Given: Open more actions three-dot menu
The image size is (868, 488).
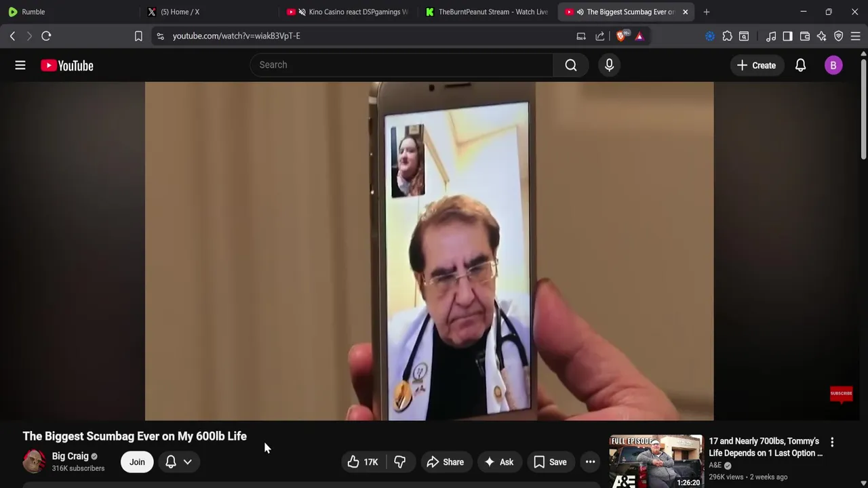Looking at the screenshot, I should click(x=591, y=462).
